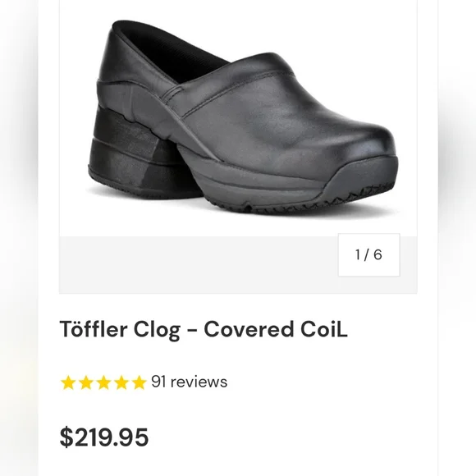Image resolution: width=476 pixels, height=476 pixels.
Task: Click the blurred left page margin
Action: point(19,238)
